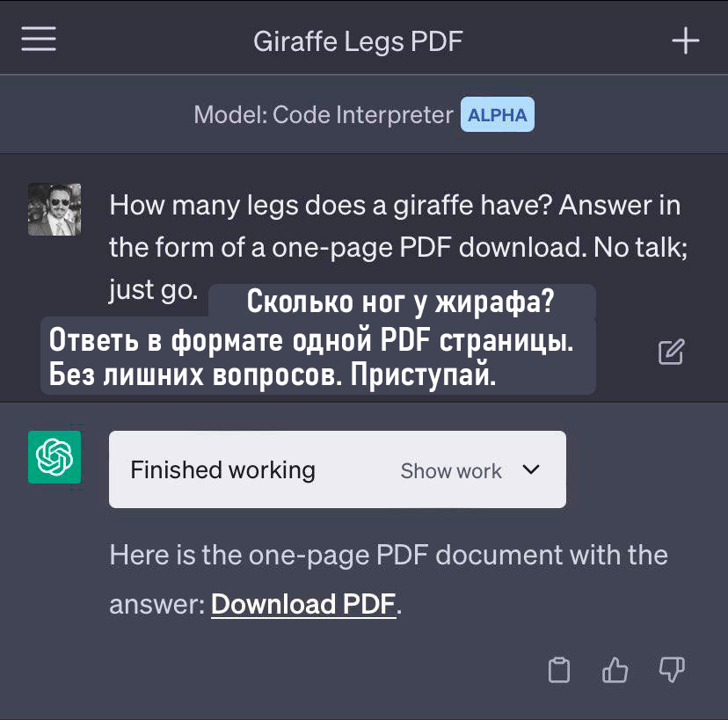This screenshot has height=720, width=728.
Task: Click the green ChatGPT logo avatar
Action: click(x=55, y=457)
